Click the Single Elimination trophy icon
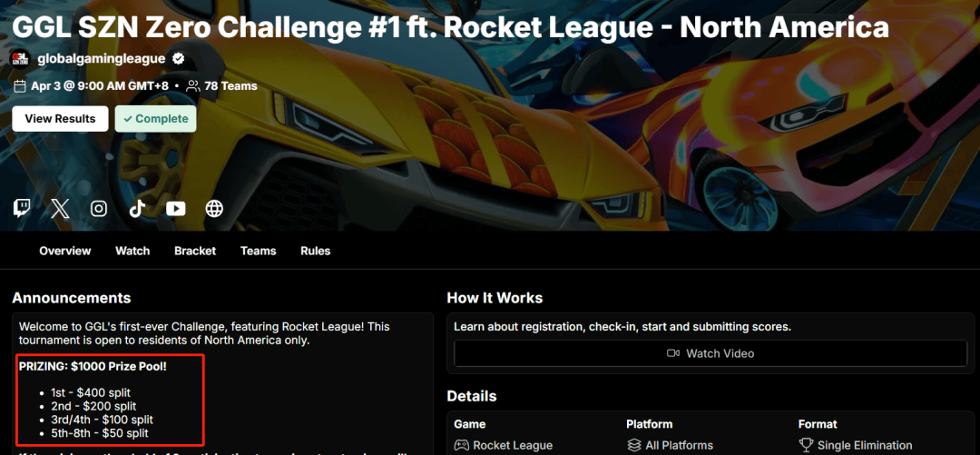Screen dimensions: 980x455 [807, 446]
